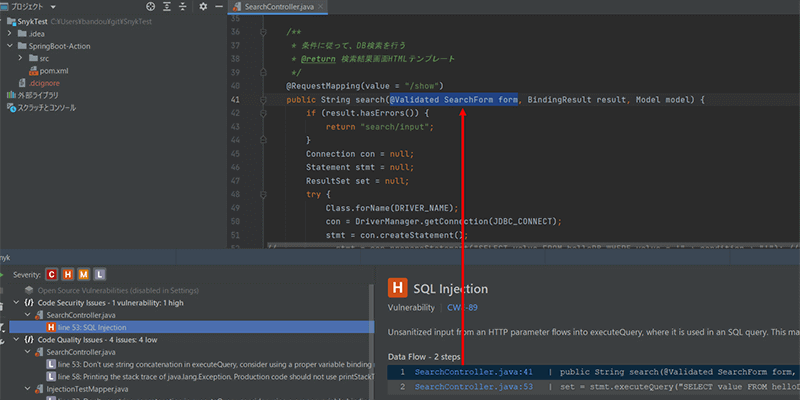
Task: Click line number 45 in gutter
Action: click(x=235, y=154)
